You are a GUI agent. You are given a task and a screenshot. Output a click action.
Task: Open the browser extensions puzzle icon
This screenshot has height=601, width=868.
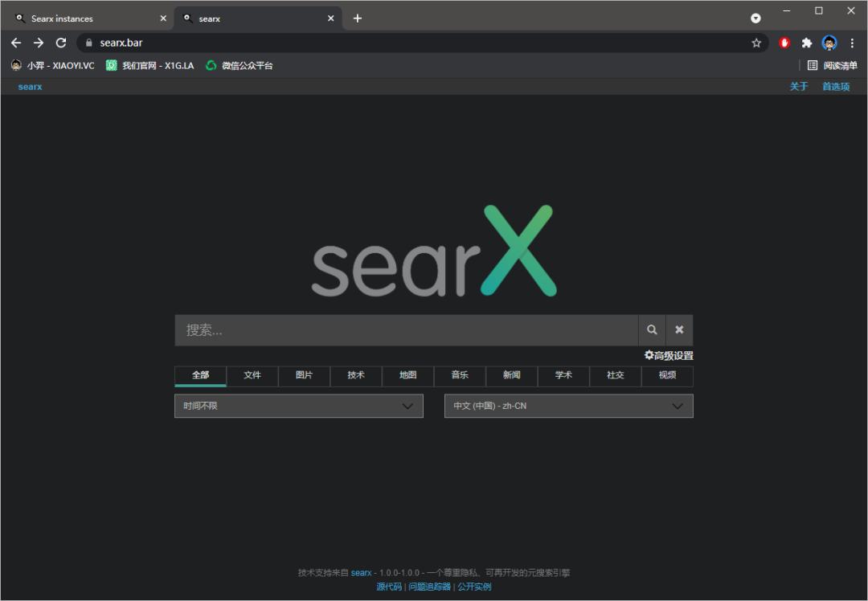click(807, 43)
